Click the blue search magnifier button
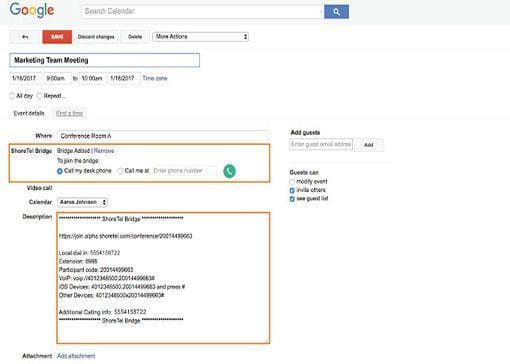This screenshot has height=364, width=510. 336,12
